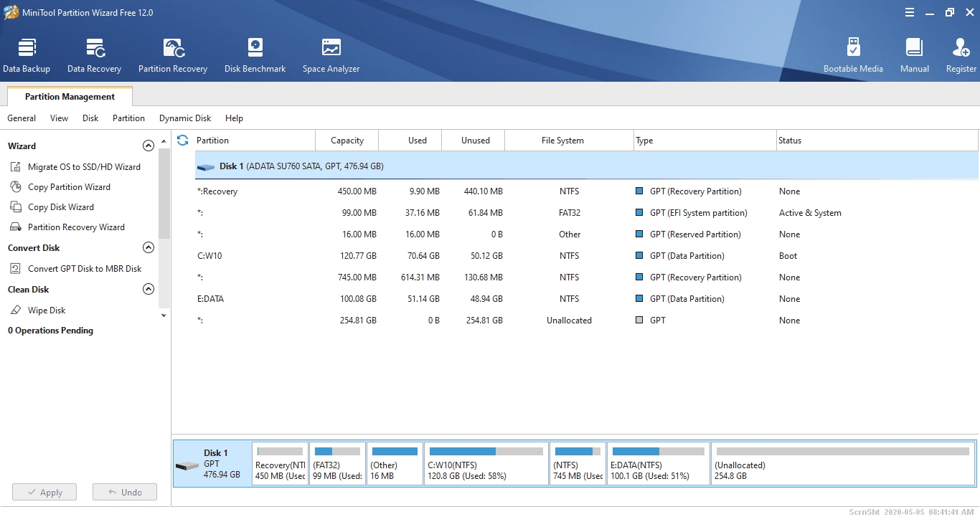
Task: Open the View menu
Action: click(60, 118)
